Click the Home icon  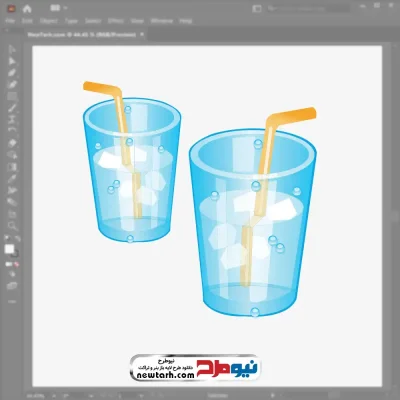(27, 9)
